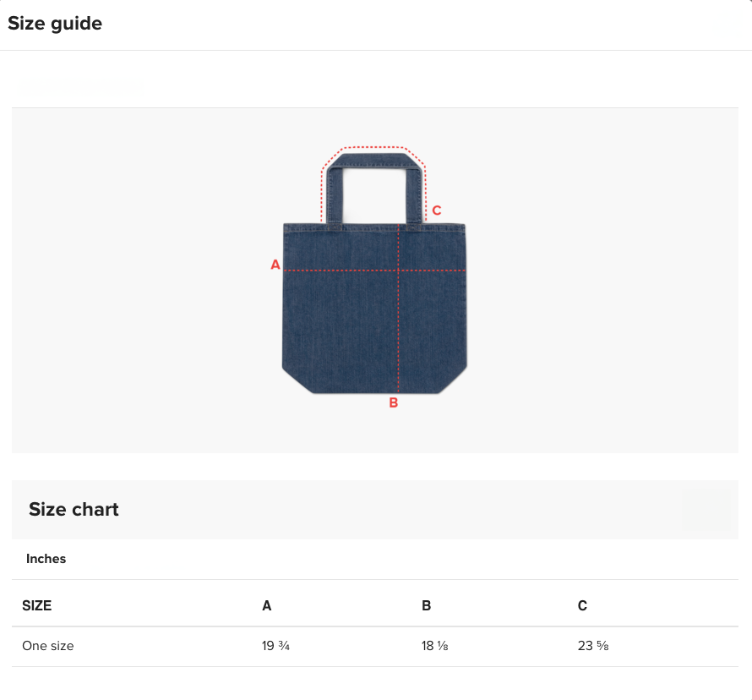Image resolution: width=752 pixels, height=700 pixels.
Task: Select the One size row label
Action: click(x=48, y=646)
